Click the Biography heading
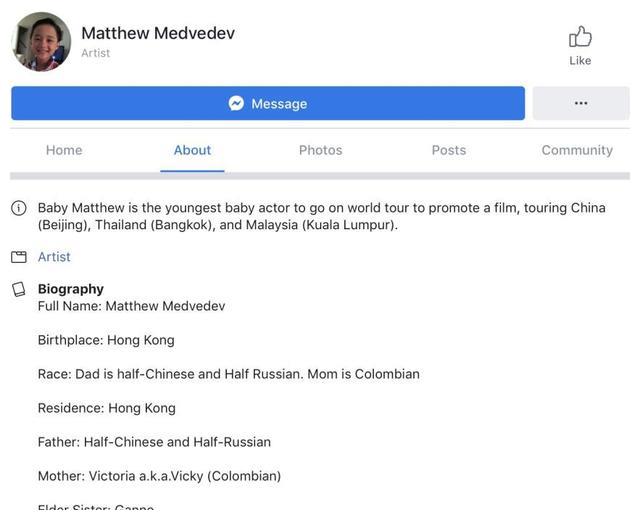This screenshot has width=640, height=520. (x=71, y=289)
